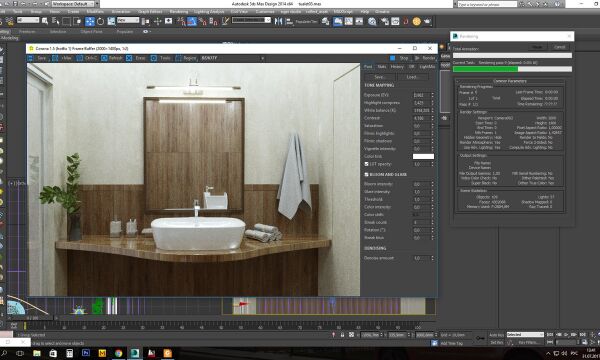Open the Lighting Analysis menu

[x=209, y=12]
